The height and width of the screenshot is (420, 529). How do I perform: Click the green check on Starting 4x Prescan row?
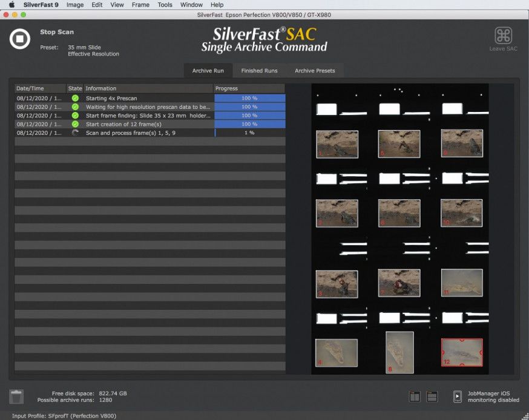click(75, 98)
